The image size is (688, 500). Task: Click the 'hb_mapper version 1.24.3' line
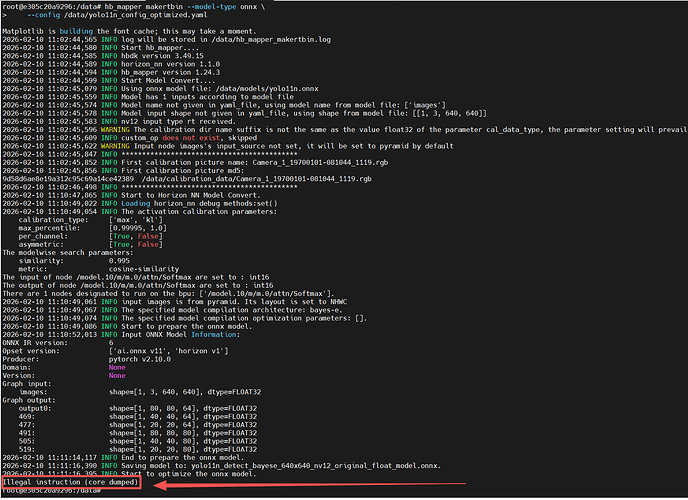111,72
